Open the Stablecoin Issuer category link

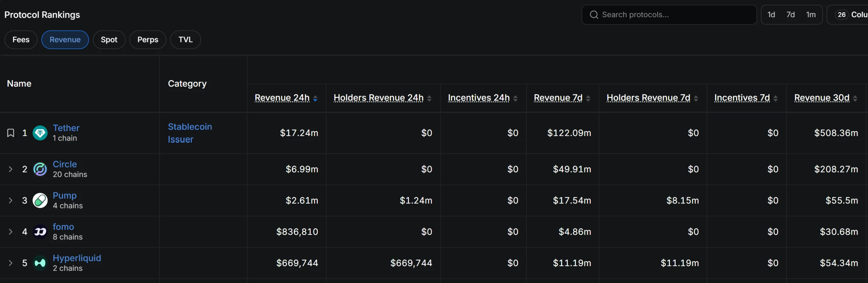[x=190, y=133]
